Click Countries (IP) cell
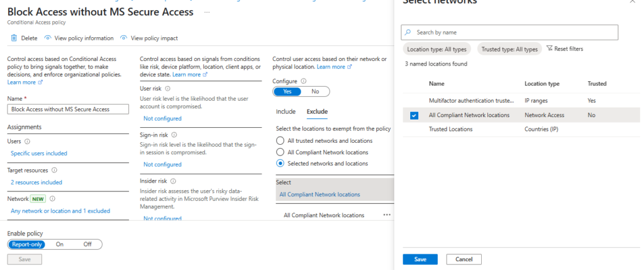The width and height of the screenshot is (644, 270). [541, 130]
